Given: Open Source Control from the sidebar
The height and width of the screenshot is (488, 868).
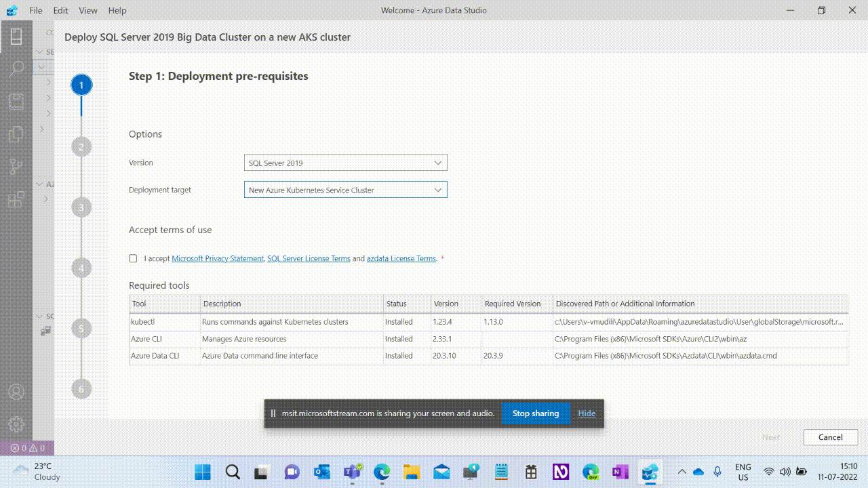Looking at the screenshot, I should pos(16,167).
